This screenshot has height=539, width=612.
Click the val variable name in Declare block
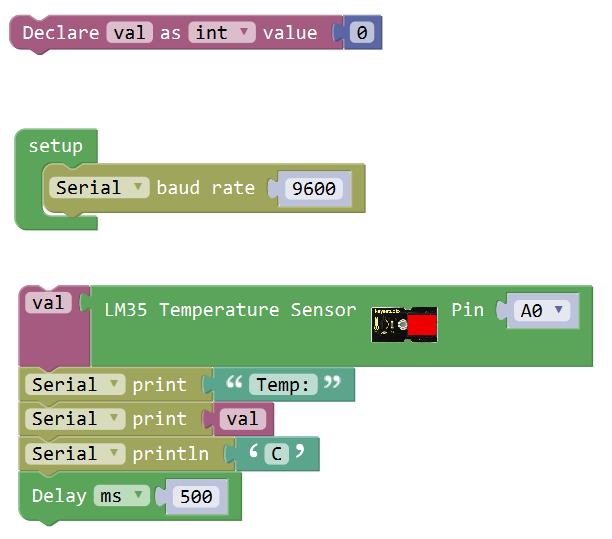point(130,32)
